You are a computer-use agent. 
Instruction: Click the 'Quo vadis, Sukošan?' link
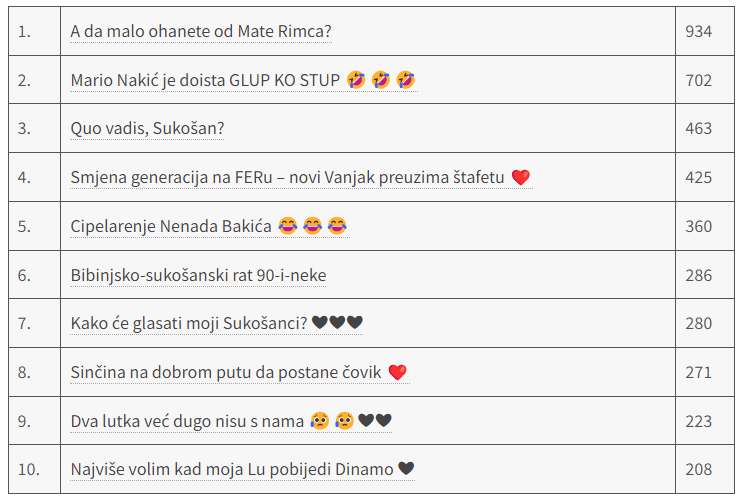(147, 129)
